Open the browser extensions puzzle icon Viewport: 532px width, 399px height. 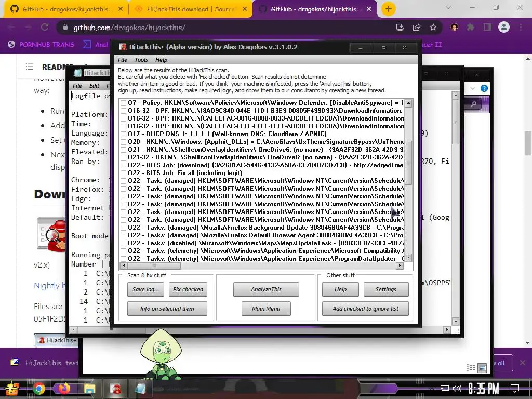471,28
